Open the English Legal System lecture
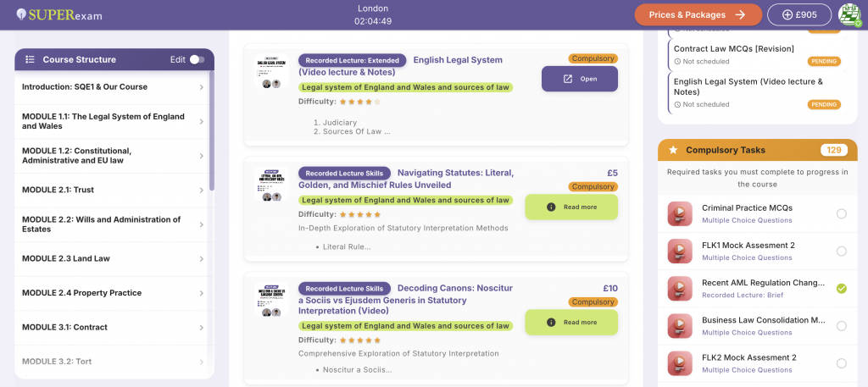The height and width of the screenshot is (387, 868). coord(579,79)
